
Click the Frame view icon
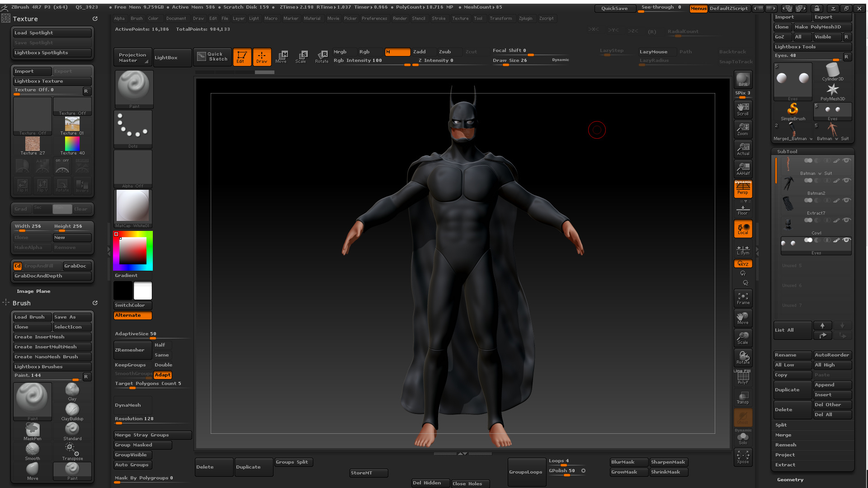click(743, 298)
